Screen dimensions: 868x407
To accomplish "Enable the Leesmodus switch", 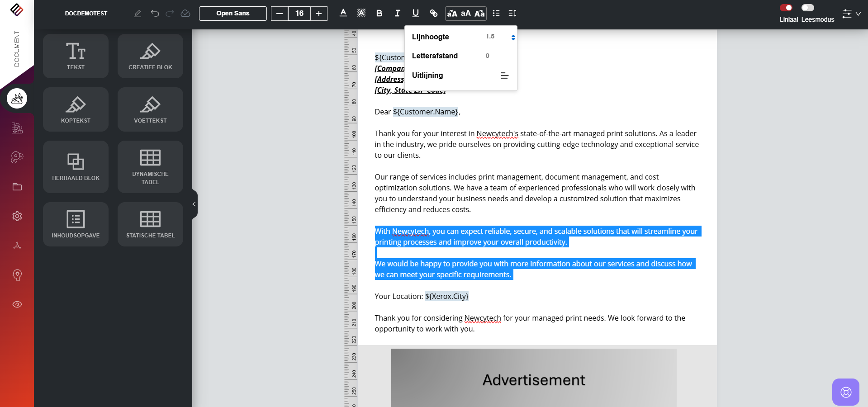I will [807, 8].
